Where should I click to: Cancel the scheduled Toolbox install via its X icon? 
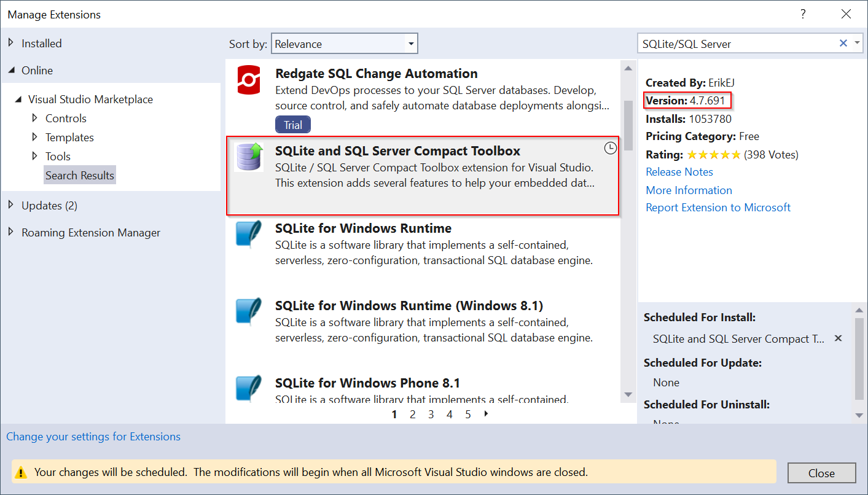[x=838, y=338]
